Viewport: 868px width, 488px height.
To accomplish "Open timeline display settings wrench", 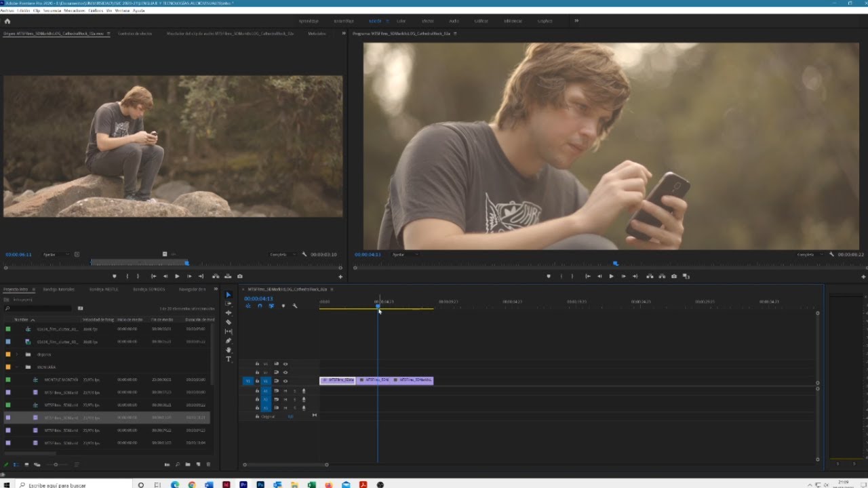I will (x=295, y=306).
